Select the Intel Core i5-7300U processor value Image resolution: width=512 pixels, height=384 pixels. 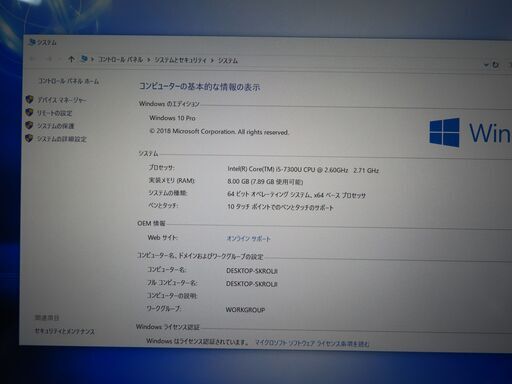[303, 170]
